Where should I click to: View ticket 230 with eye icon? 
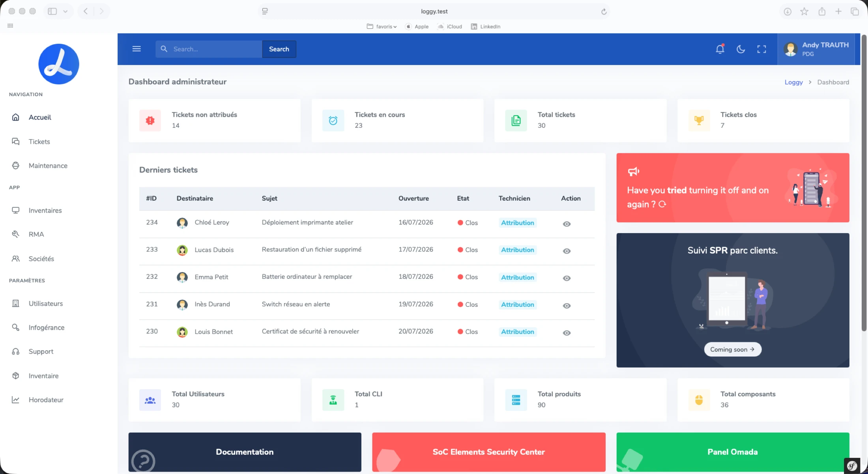[567, 333]
